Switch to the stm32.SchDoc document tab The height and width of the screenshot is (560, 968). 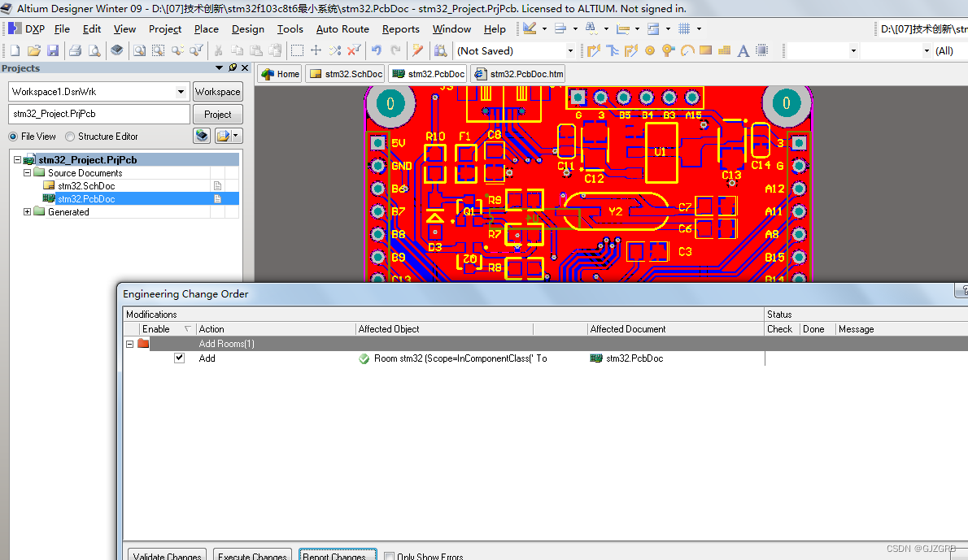click(346, 74)
